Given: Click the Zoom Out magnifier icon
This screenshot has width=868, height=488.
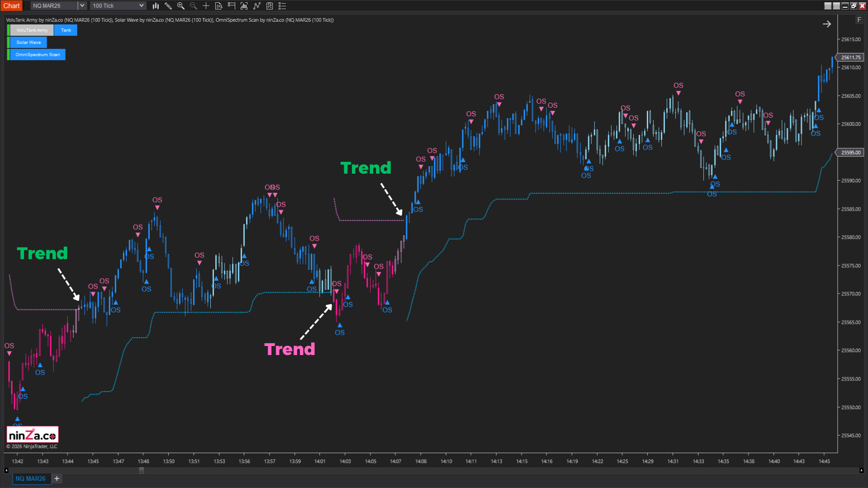Looking at the screenshot, I should pos(194,6).
